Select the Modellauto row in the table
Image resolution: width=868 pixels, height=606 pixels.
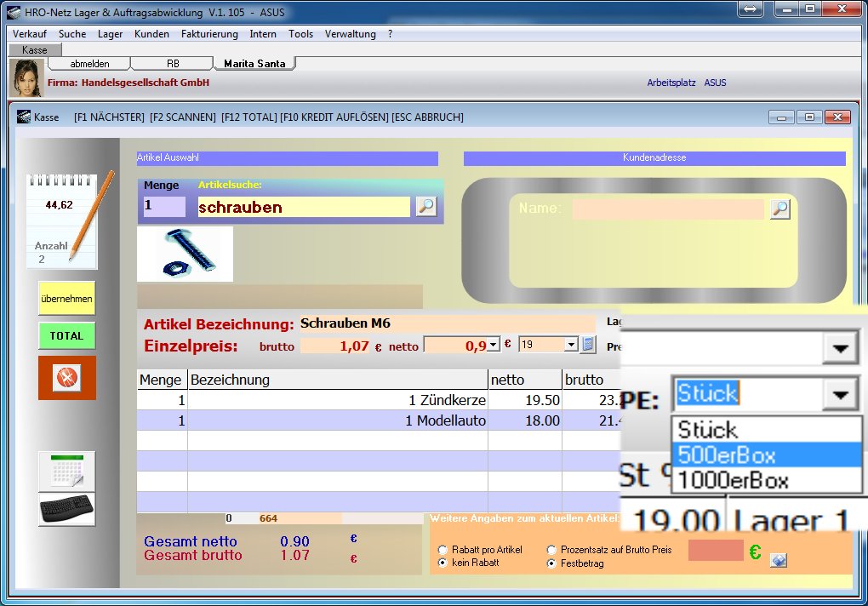click(379, 420)
